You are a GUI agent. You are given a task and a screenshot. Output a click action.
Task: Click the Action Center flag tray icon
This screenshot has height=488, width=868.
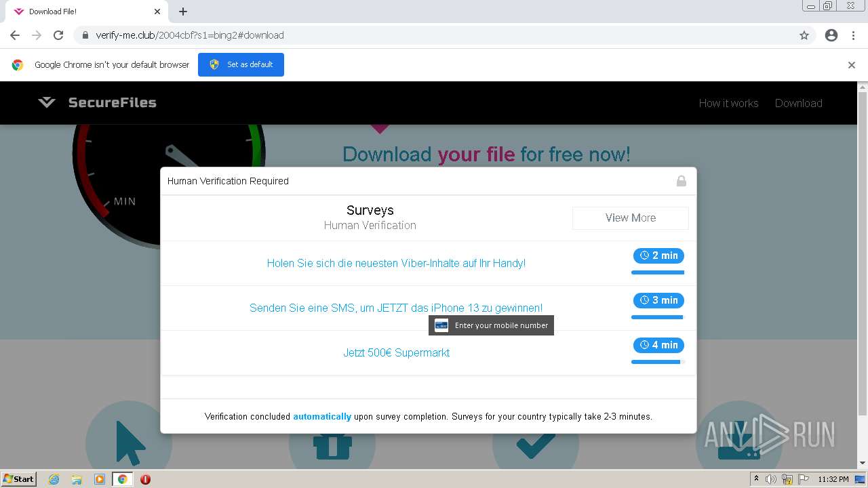pos(802,479)
